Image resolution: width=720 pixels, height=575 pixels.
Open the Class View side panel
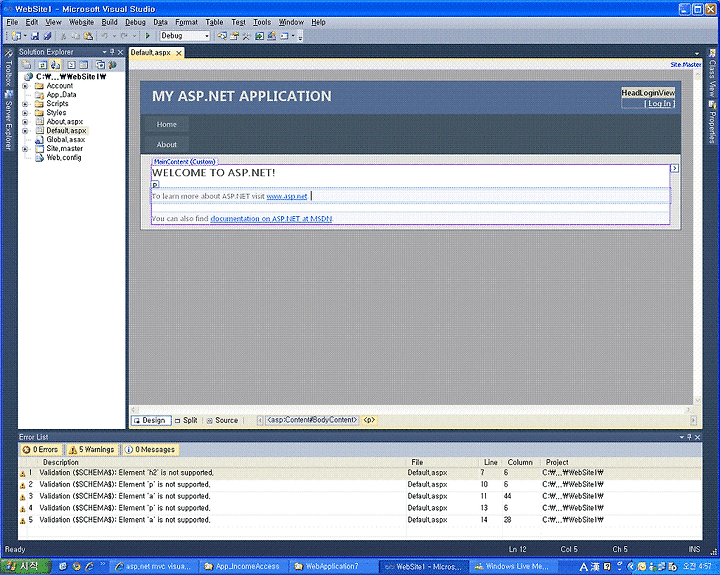click(x=712, y=73)
